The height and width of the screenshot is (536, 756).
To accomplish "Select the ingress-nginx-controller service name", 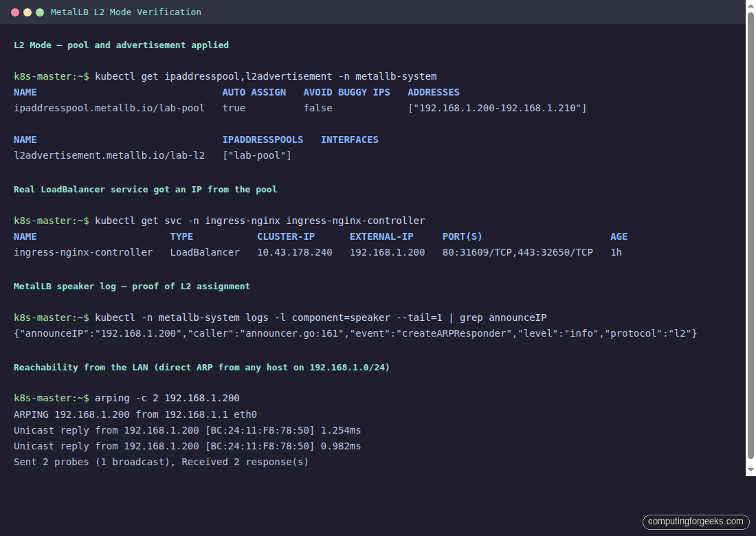I will [82, 252].
